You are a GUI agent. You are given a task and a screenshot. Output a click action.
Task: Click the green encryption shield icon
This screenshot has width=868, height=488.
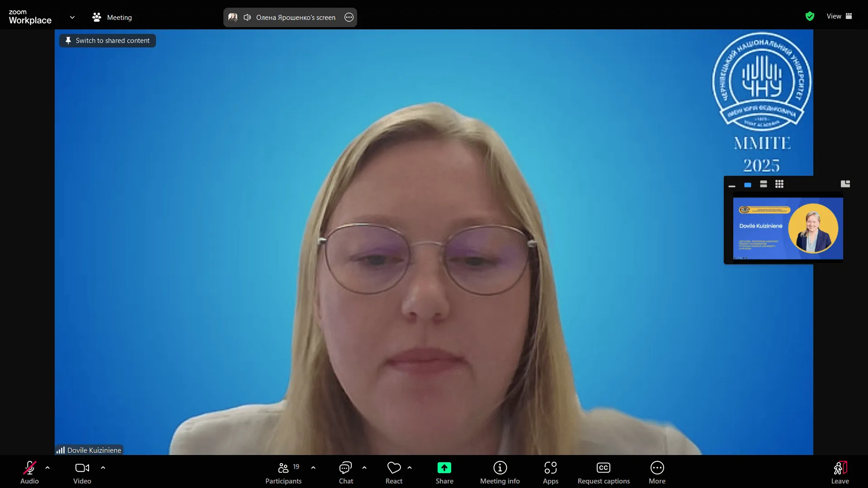[810, 16]
